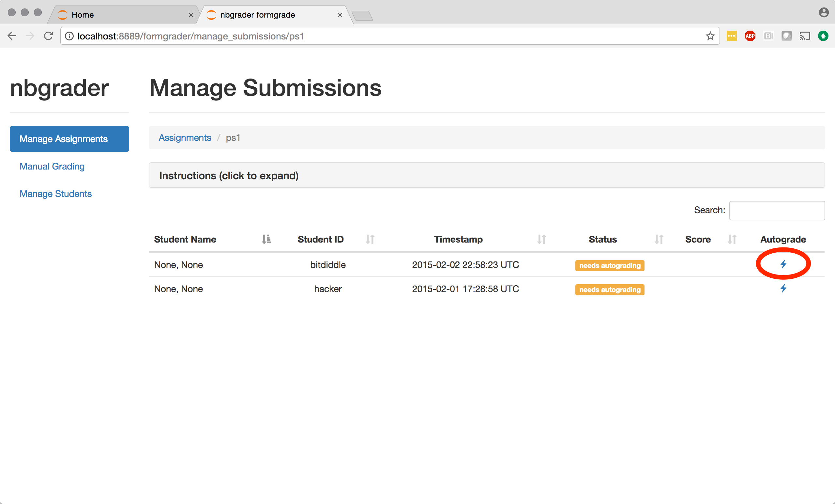Screen dimensions: 835x504
Task: Click the bookmark star in address bar
Action: point(710,36)
